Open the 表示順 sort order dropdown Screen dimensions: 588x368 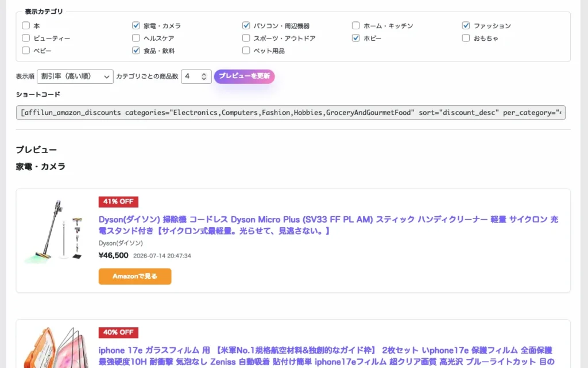(x=75, y=76)
